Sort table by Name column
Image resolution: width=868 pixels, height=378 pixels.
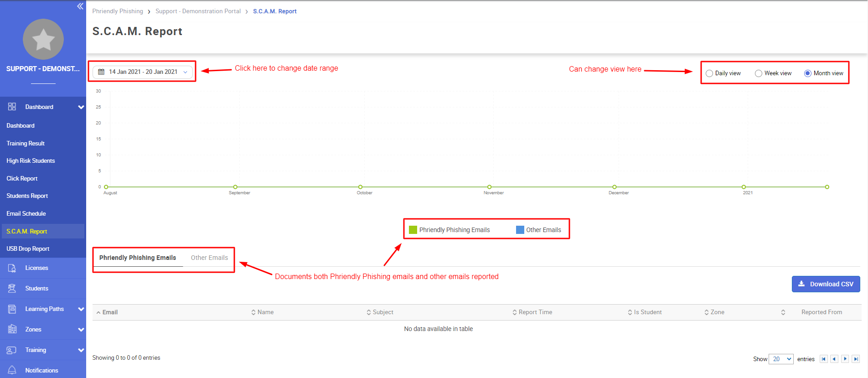pos(263,312)
